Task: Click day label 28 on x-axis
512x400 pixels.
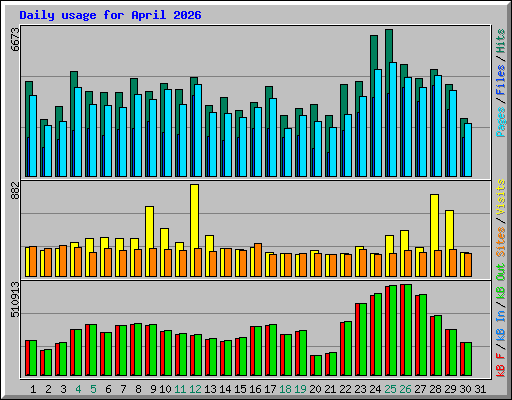Action: (x=435, y=389)
